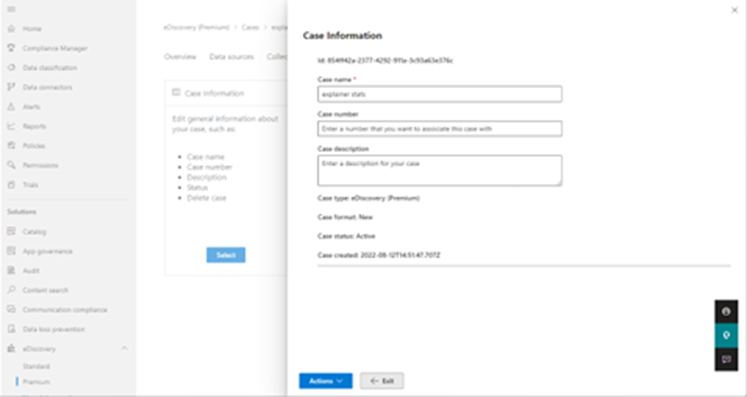The image size is (747, 397).
Task: Open the Reports page
Action: [x=34, y=126]
